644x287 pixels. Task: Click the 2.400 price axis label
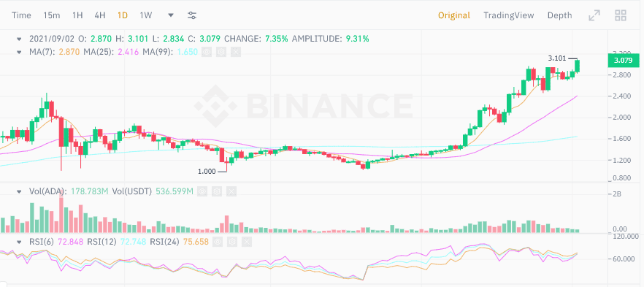pyautogui.click(x=622, y=96)
